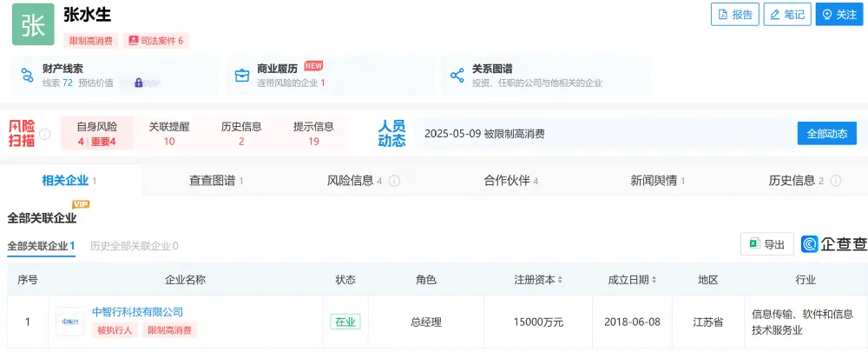Click the green 张 avatar icon
Viewport: 868px width, 352px height.
[x=33, y=25]
